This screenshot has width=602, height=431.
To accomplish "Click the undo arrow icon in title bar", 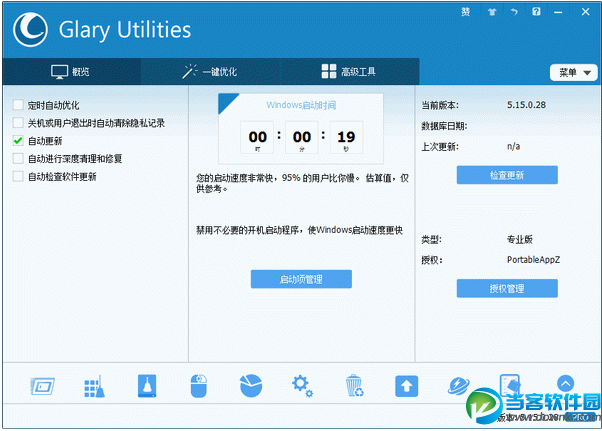I will click(514, 12).
